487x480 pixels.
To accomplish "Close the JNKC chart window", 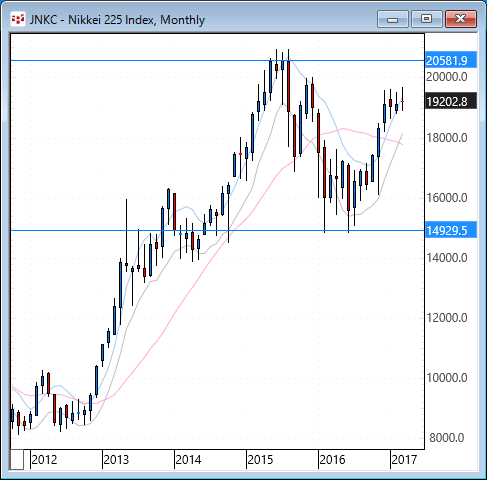I will [461, 19].
